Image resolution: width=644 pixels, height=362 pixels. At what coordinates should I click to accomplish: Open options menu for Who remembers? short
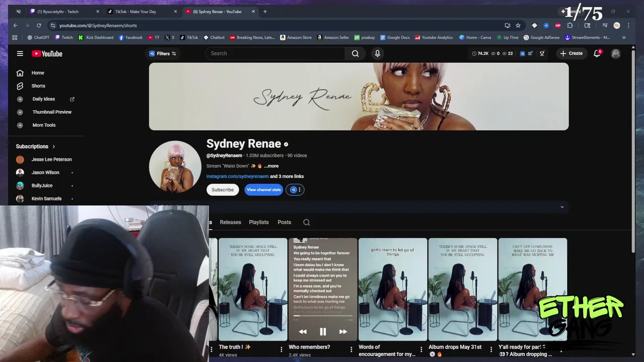351,349
